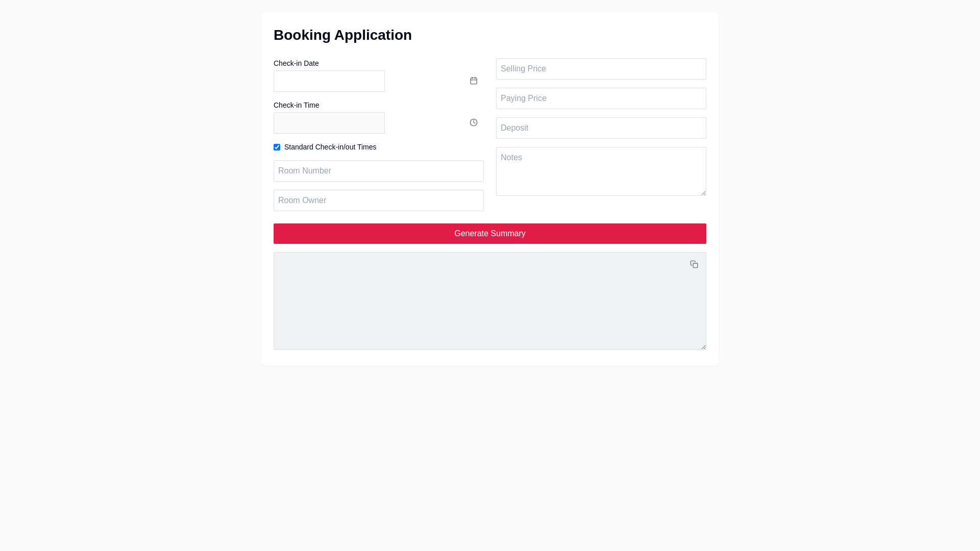This screenshot has width=980, height=551.
Task: Copy the summary using the copy icon
Action: tap(694, 264)
